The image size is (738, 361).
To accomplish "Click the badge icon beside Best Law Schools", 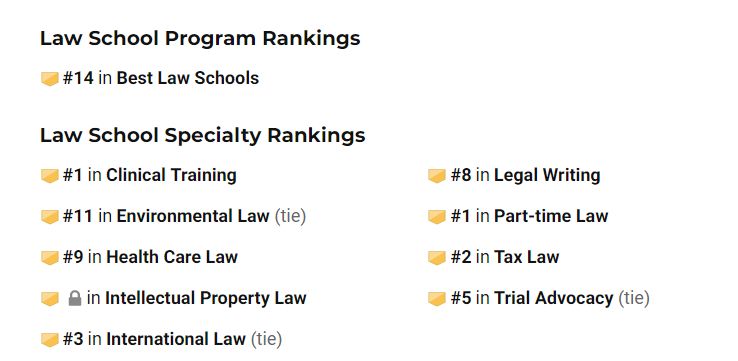I will pyautogui.click(x=49, y=79).
